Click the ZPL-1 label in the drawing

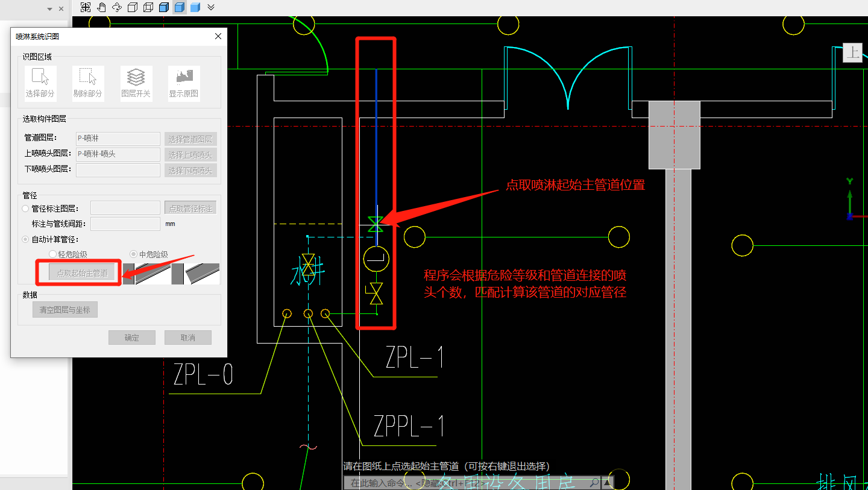pyautogui.click(x=415, y=358)
